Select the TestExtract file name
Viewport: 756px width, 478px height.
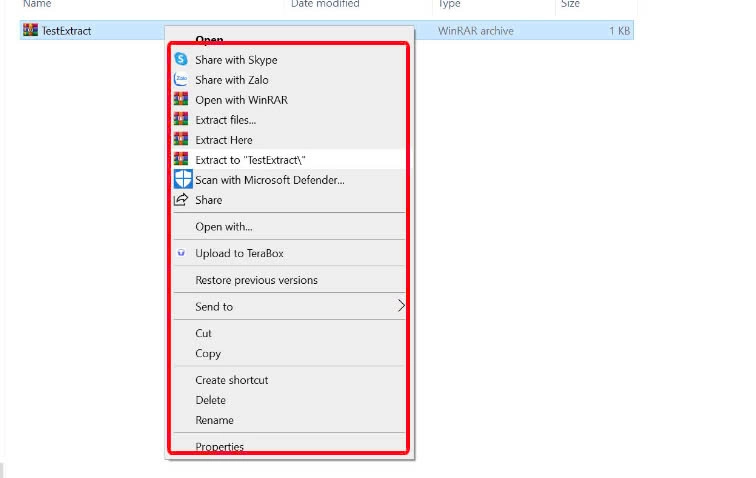pyautogui.click(x=66, y=31)
